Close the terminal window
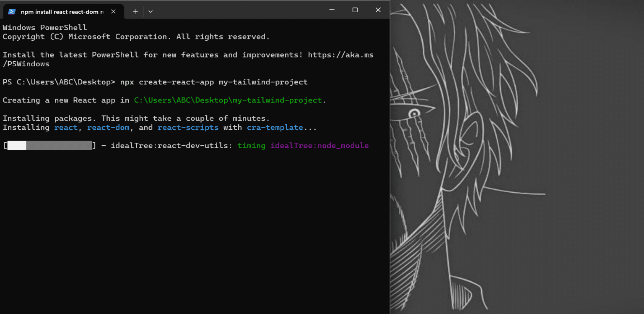This screenshot has height=314, width=644. (378, 10)
